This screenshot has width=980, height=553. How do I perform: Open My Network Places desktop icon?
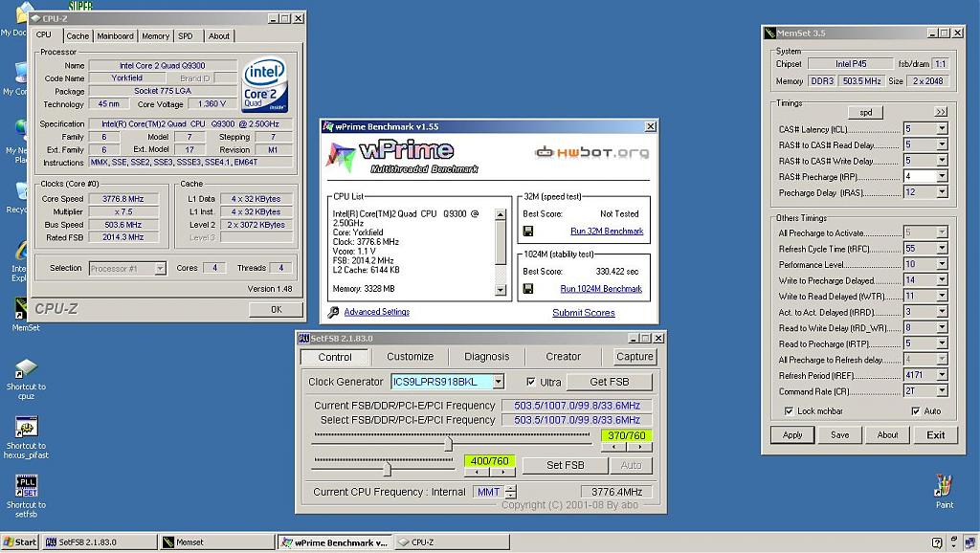click(x=20, y=131)
